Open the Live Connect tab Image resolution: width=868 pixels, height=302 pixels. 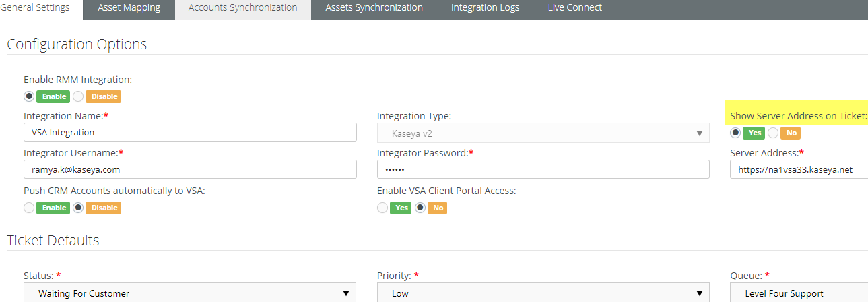pyautogui.click(x=574, y=8)
